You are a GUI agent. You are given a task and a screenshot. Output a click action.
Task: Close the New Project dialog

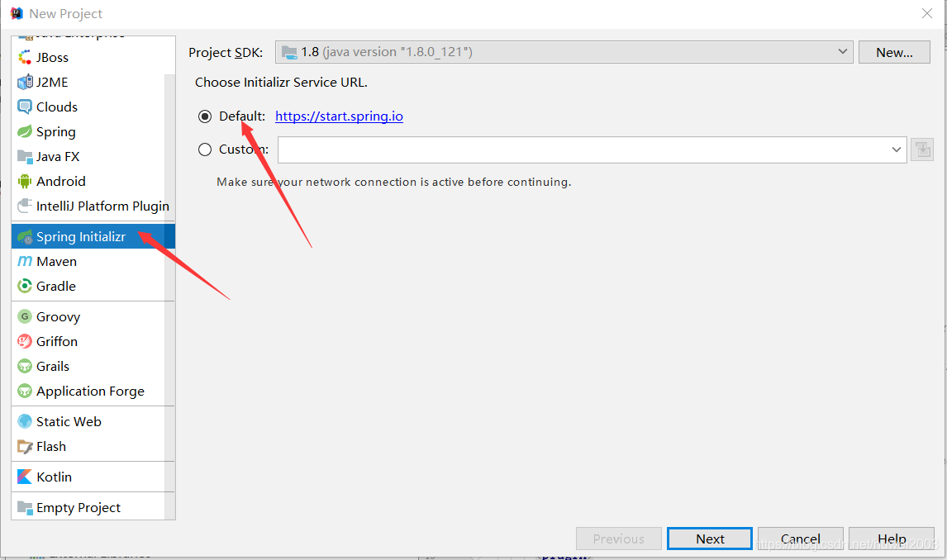(927, 13)
